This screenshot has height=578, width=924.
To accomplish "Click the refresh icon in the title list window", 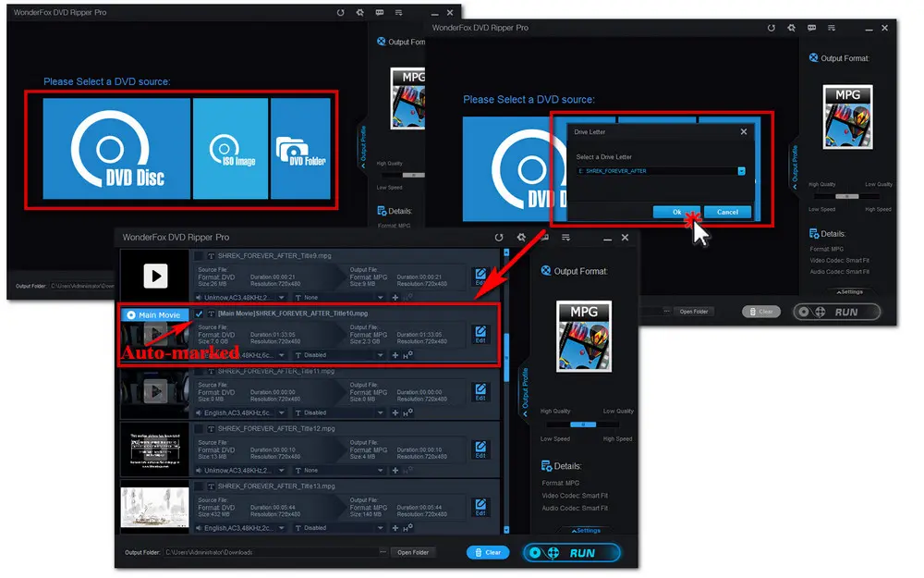I will point(499,237).
